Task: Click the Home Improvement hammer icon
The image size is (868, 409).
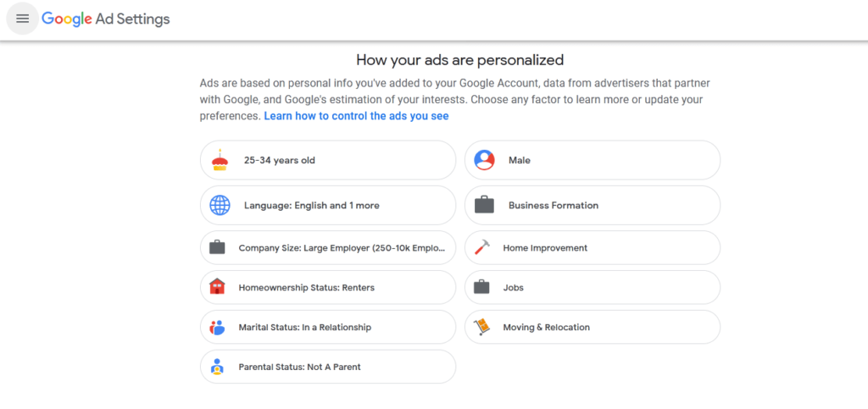Action: (481, 247)
